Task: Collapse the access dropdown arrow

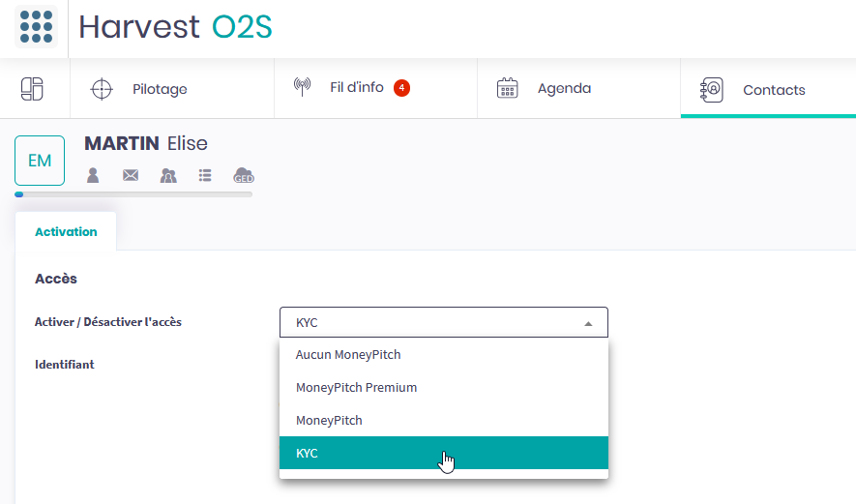Action: coord(588,323)
